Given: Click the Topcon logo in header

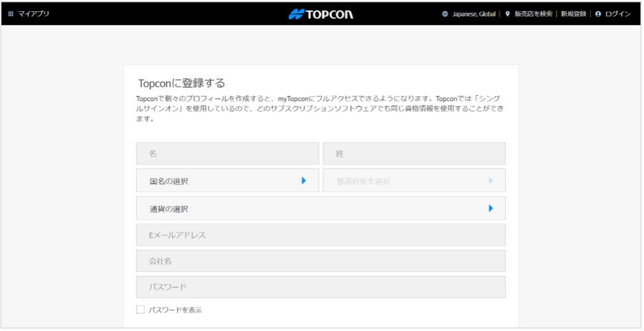Looking at the screenshot, I should pos(321,14).
